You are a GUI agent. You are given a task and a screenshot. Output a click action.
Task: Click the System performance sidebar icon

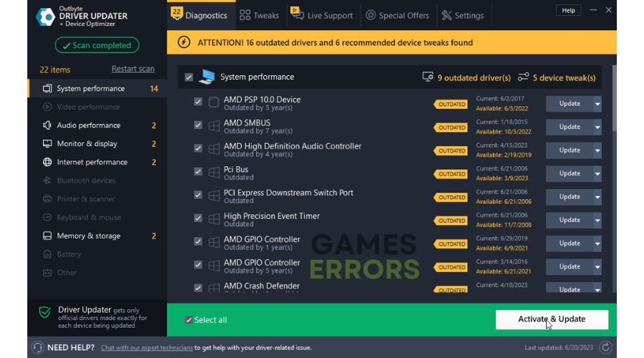(47, 88)
